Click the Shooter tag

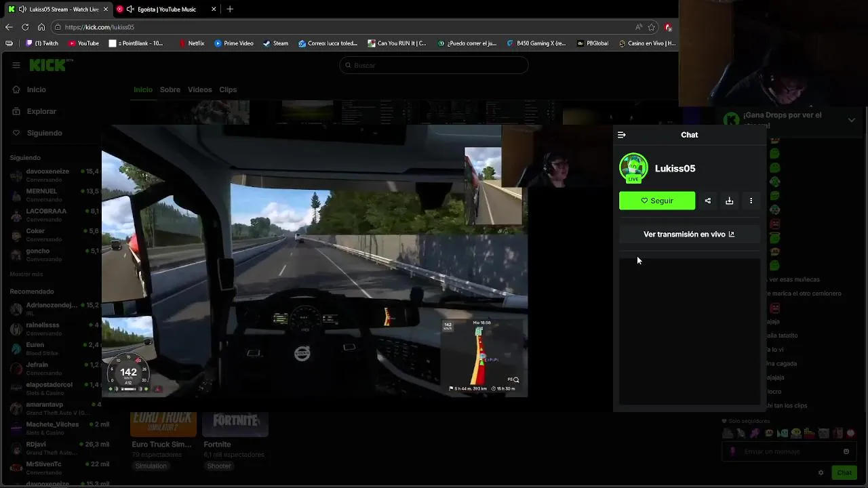(x=219, y=466)
